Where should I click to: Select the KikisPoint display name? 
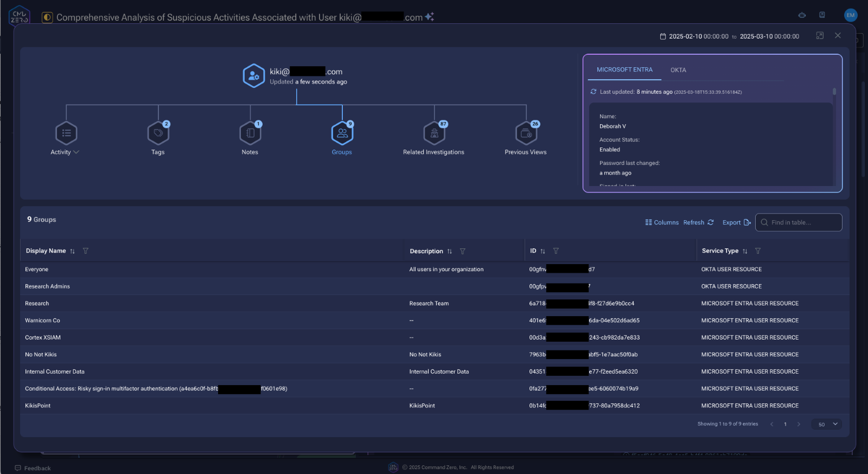point(38,406)
